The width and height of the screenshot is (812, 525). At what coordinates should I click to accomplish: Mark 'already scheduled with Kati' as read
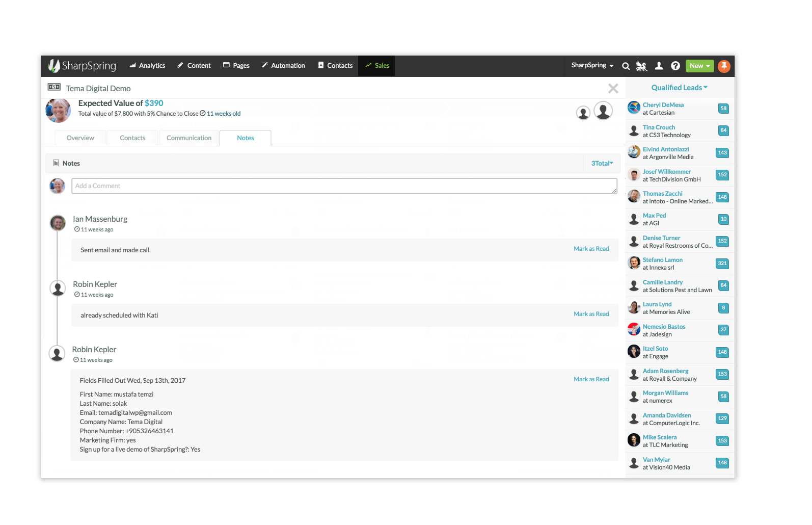pos(591,314)
